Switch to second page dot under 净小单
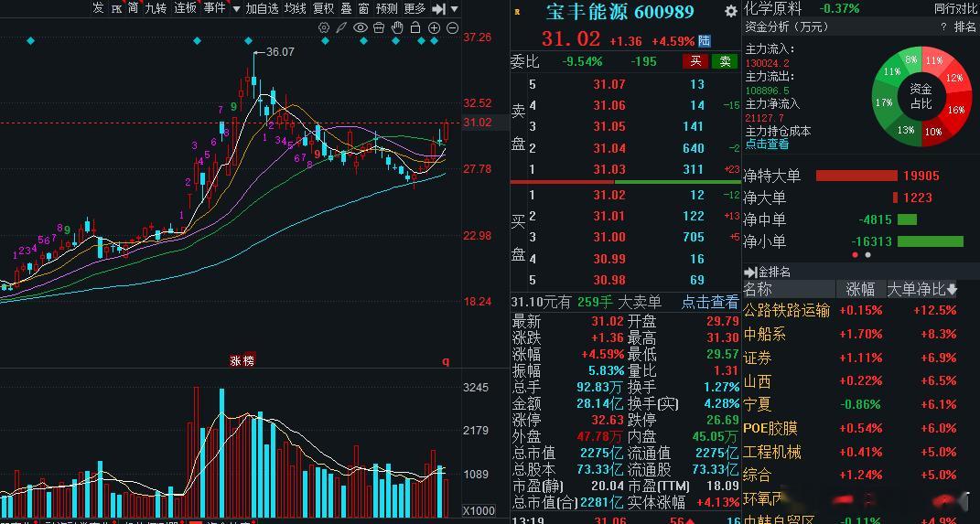 tap(867, 255)
